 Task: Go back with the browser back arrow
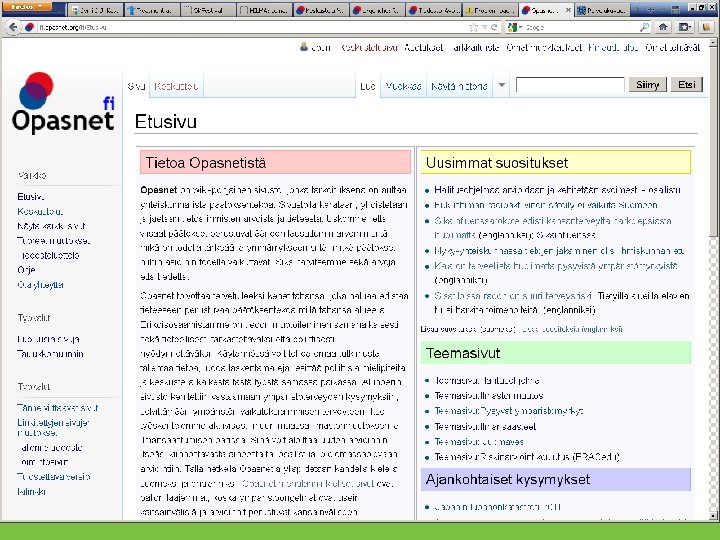pyautogui.click(x=13, y=27)
